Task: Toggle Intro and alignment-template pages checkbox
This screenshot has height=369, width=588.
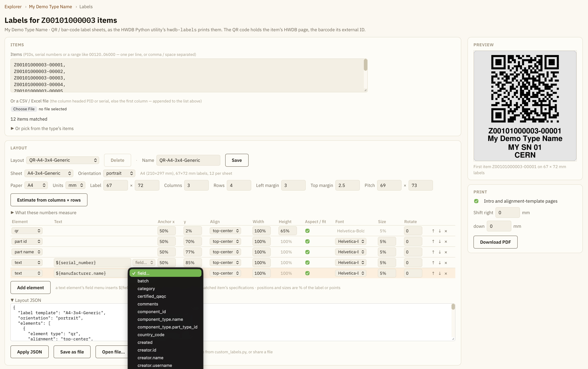Action: click(476, 201)
